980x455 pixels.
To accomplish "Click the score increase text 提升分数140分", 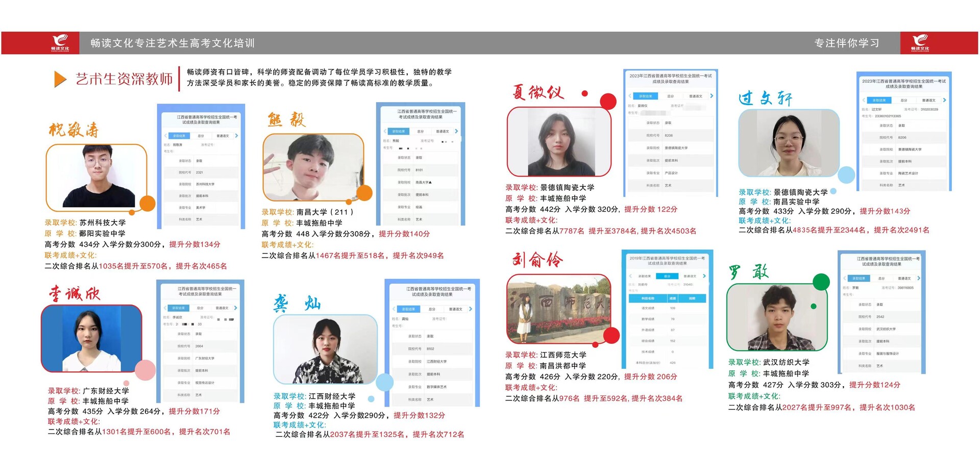I will [x=404, y=234].
